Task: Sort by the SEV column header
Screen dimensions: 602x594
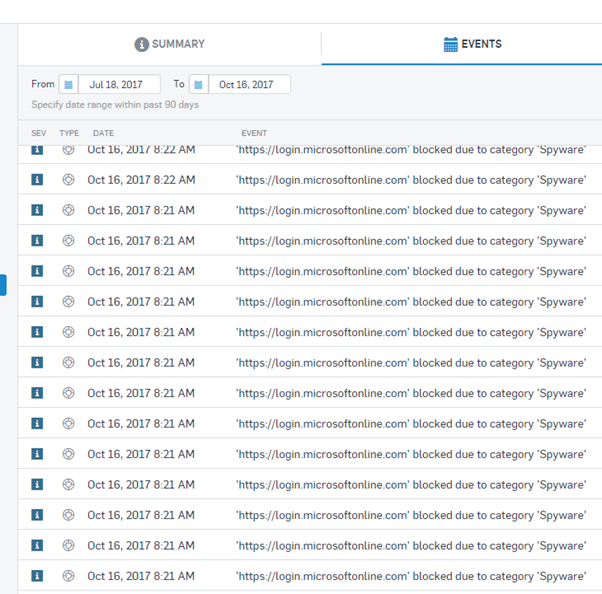Action: 38,133
